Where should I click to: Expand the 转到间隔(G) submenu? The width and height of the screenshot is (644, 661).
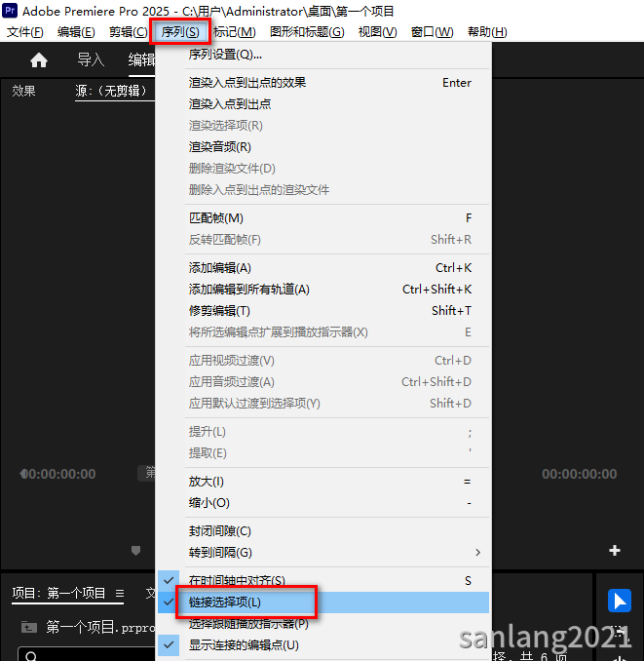tap(323, 552)
